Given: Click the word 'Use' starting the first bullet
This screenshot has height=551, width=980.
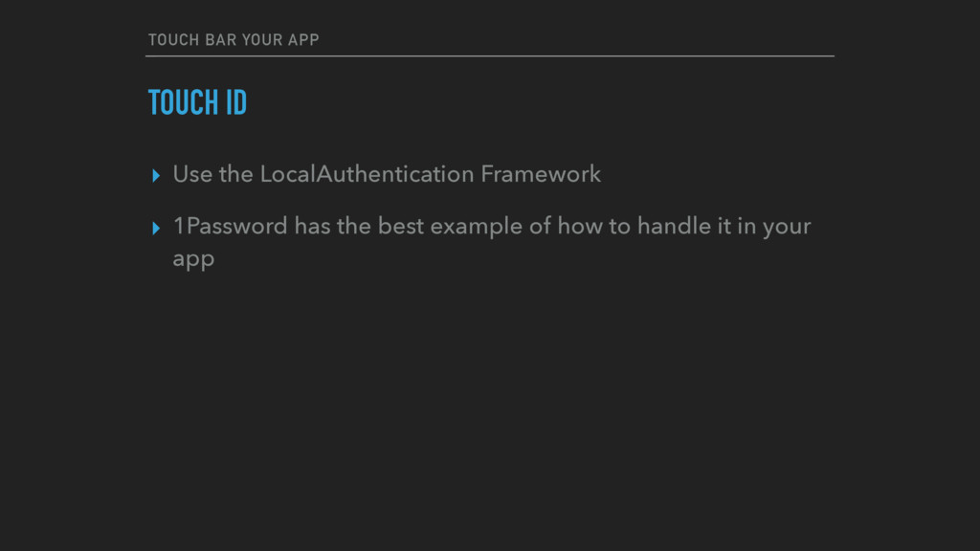Looking at the screenshot, I should (192, 174).
